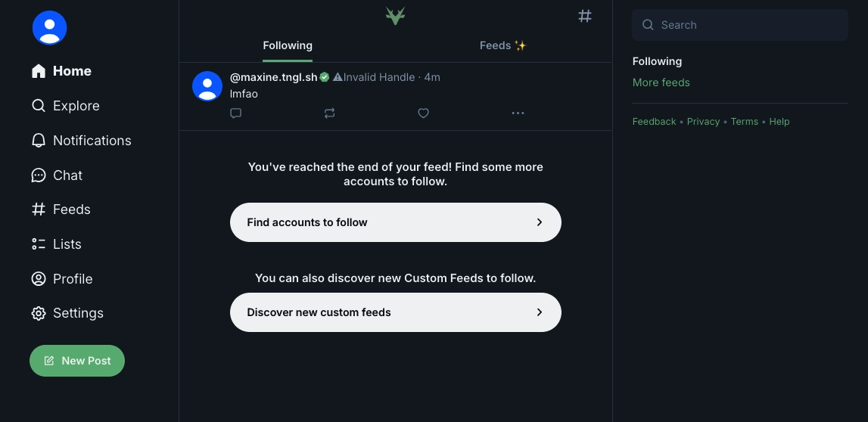Open the post's three-dot options menu
The height and width of the screenshot is (422, 868).
(x=518, y=113)
